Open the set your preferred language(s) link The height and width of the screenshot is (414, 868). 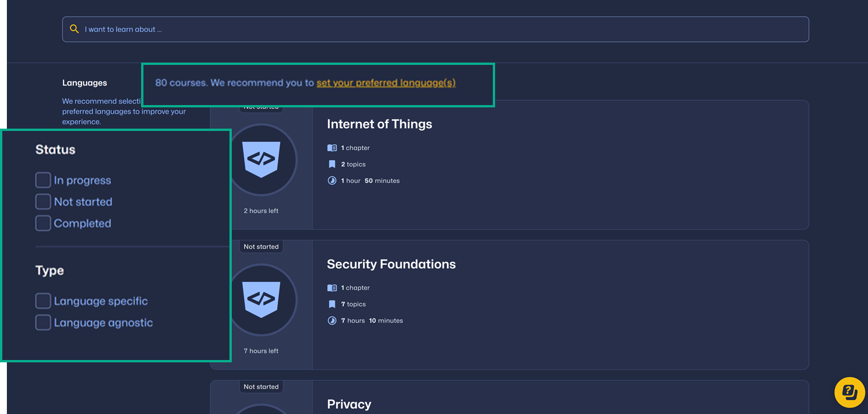(386, 83)
